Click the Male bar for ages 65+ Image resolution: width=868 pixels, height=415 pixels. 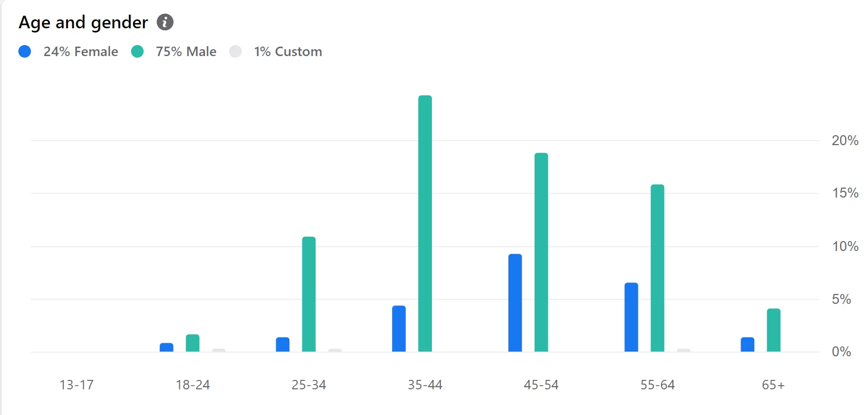(774, 330)
